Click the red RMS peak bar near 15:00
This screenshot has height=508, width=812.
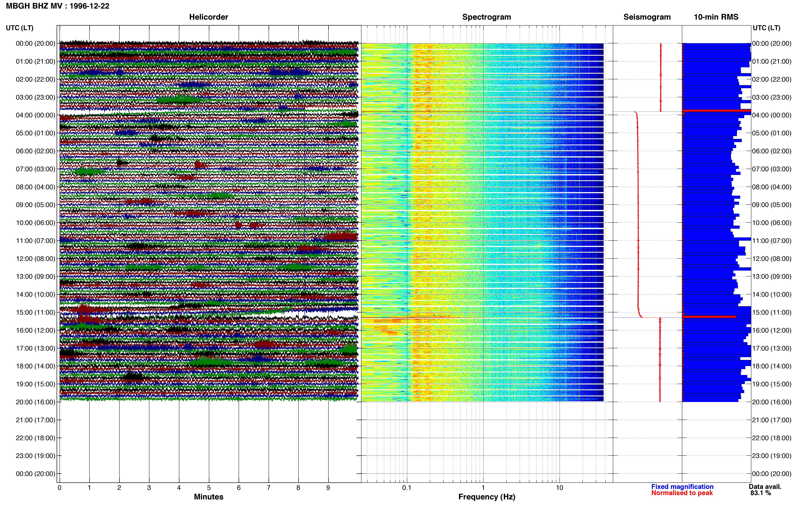[x=709, y=317]
